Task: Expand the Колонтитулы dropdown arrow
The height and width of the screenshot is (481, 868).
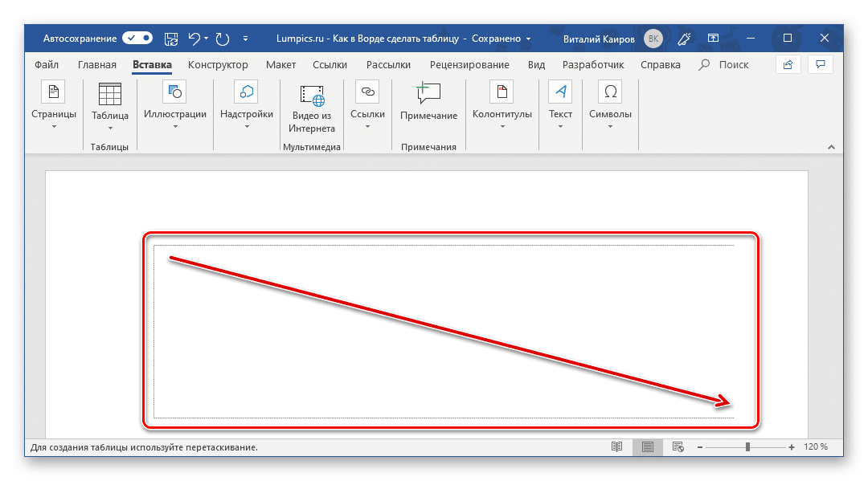Action: tap(502, 127)
